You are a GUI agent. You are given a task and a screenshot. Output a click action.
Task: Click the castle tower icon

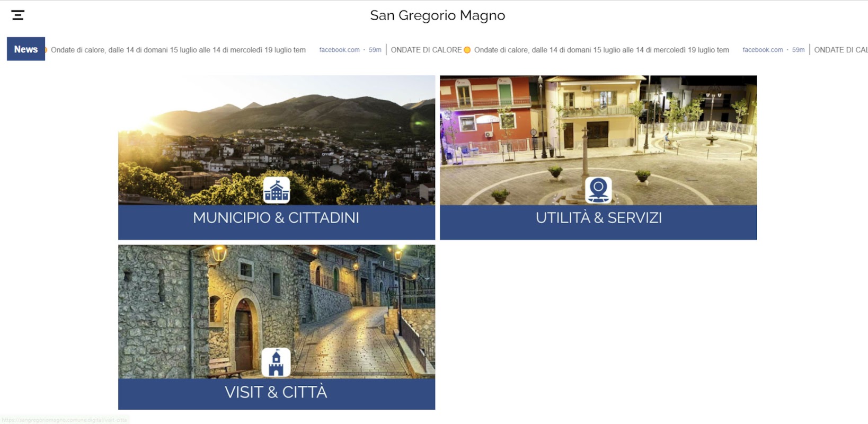pyautogui.click(x=276, y=363)
